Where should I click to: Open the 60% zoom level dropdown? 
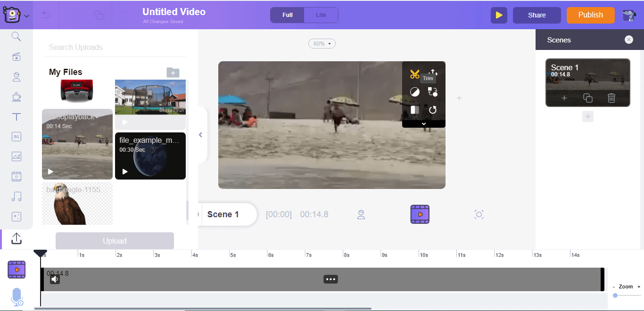(x=322, y=43)
